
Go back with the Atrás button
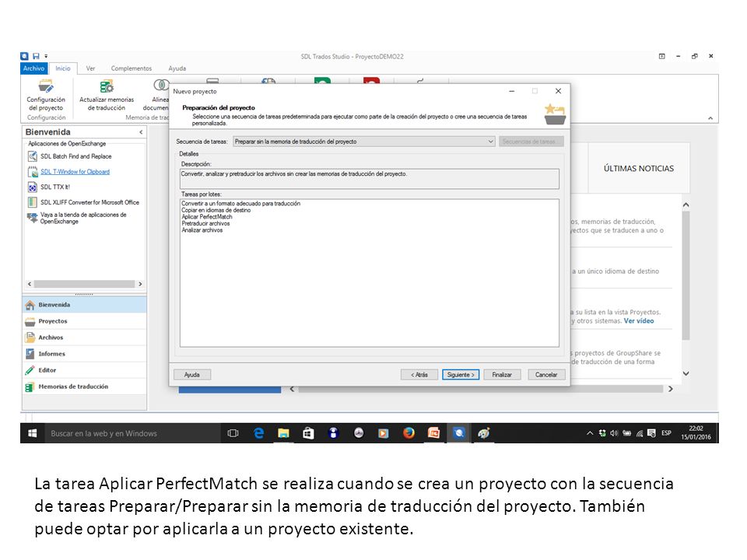[419, 375]
